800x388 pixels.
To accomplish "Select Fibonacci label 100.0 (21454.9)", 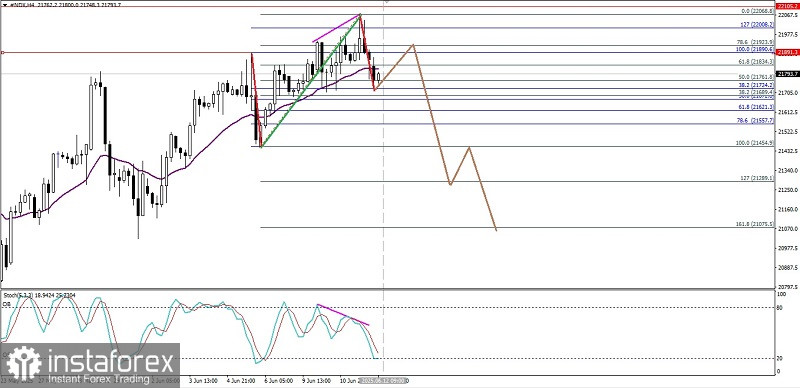I will (x=755, y=143).
